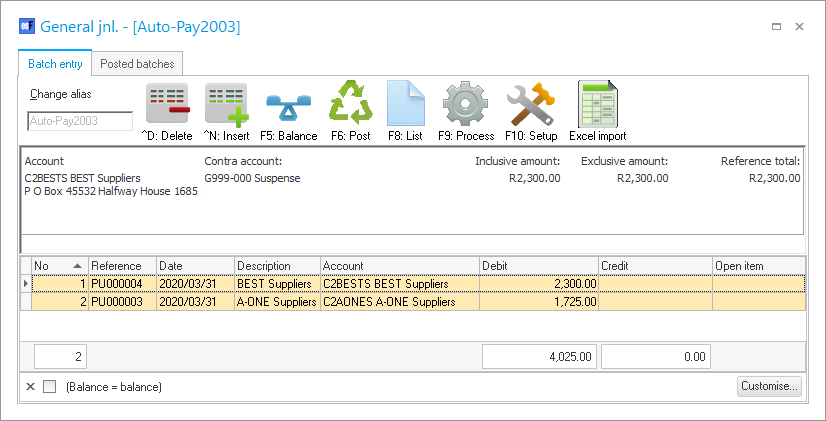
Task: Click the Debit column header
Action: tap(538, 266)
